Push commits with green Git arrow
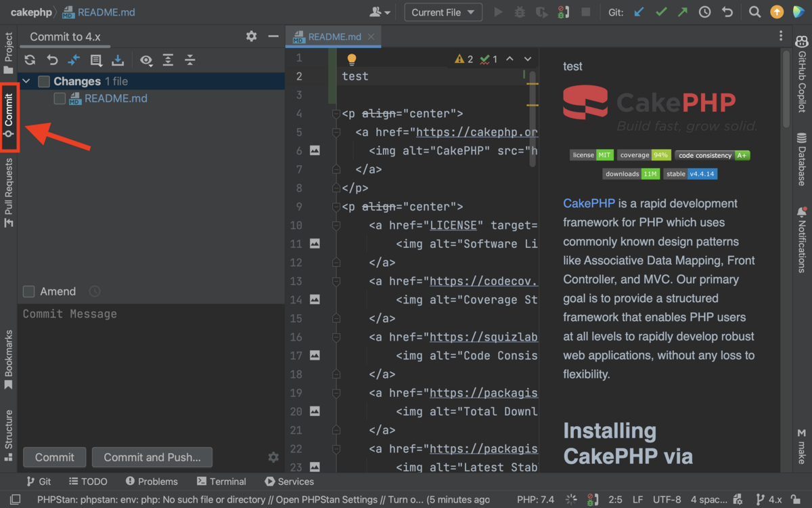The width and height of the screenshot is (812, 508). (x=683, y=12)
